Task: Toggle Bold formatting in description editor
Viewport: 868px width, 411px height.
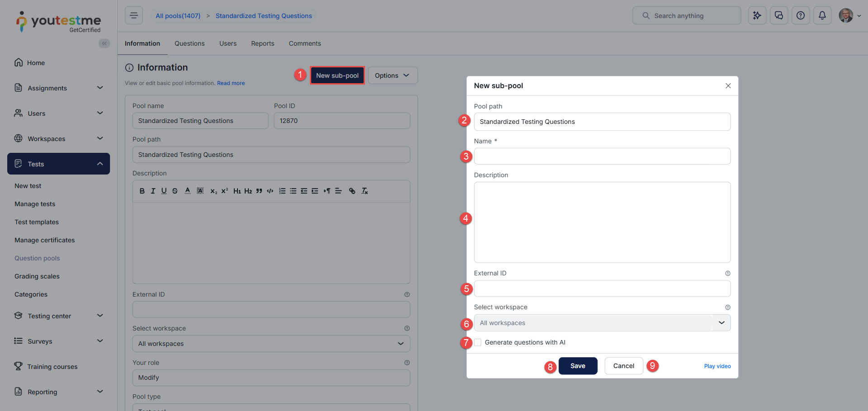Action: 142,191
